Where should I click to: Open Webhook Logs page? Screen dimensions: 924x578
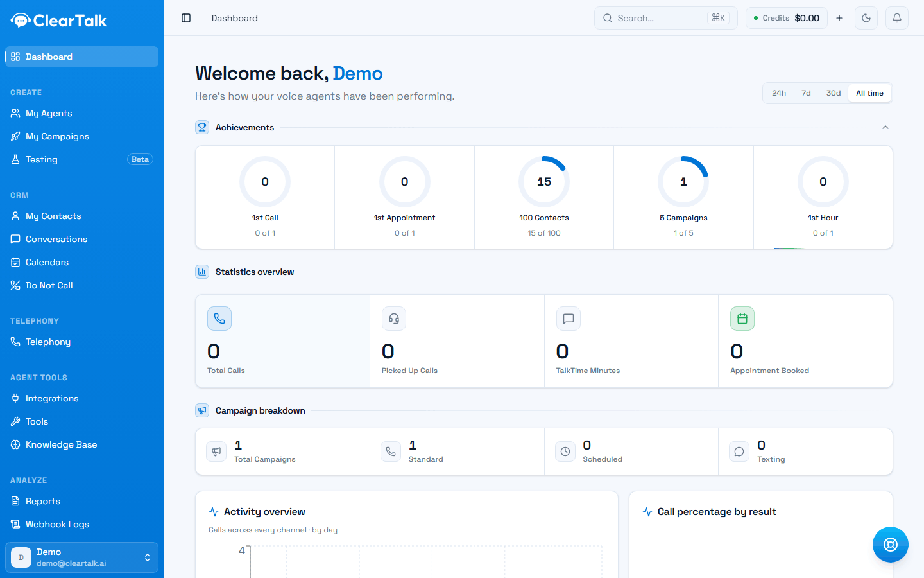point(81,524)
